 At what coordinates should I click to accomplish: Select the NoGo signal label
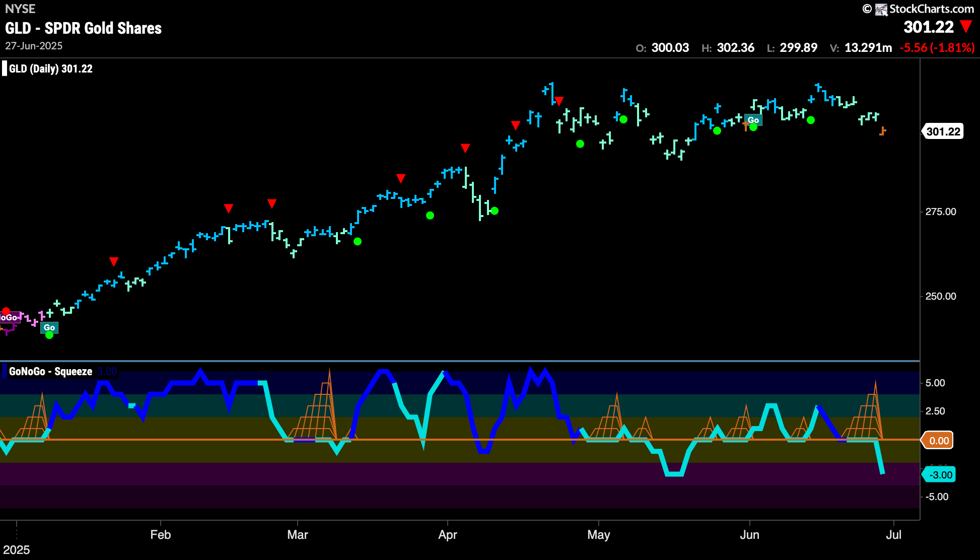10,318
